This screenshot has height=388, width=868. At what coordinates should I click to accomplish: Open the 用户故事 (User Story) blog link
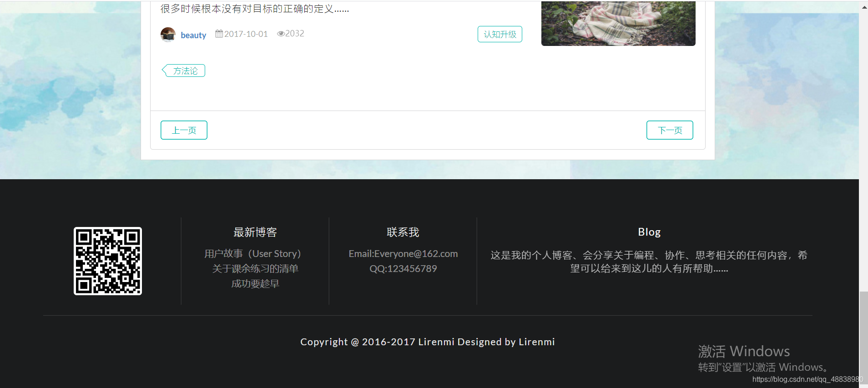tap(253, 254)
